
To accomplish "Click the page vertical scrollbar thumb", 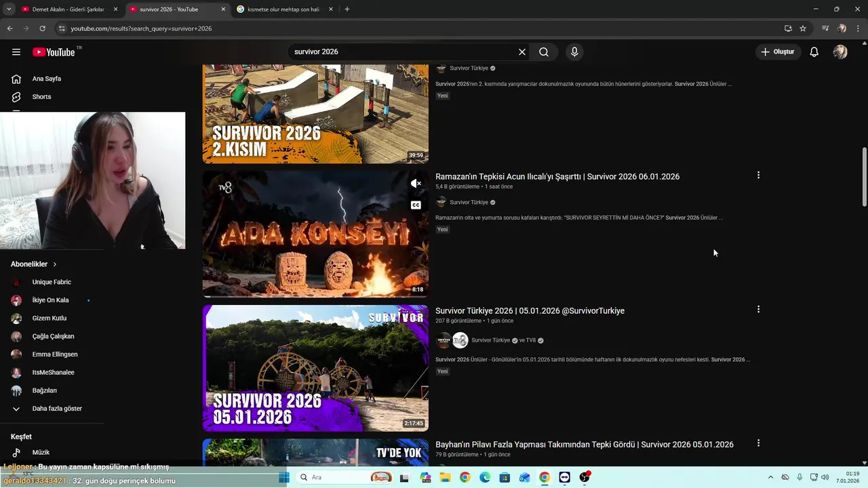I will (x=864, y=177).
